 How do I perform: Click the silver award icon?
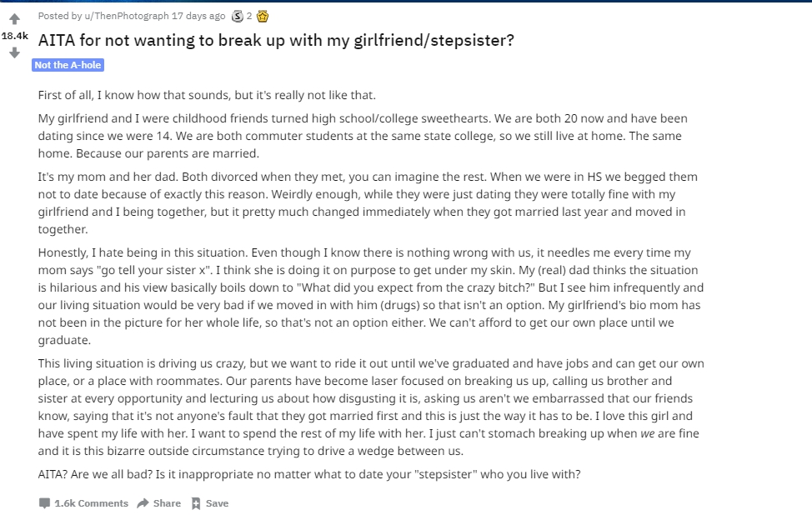[237, 16]
